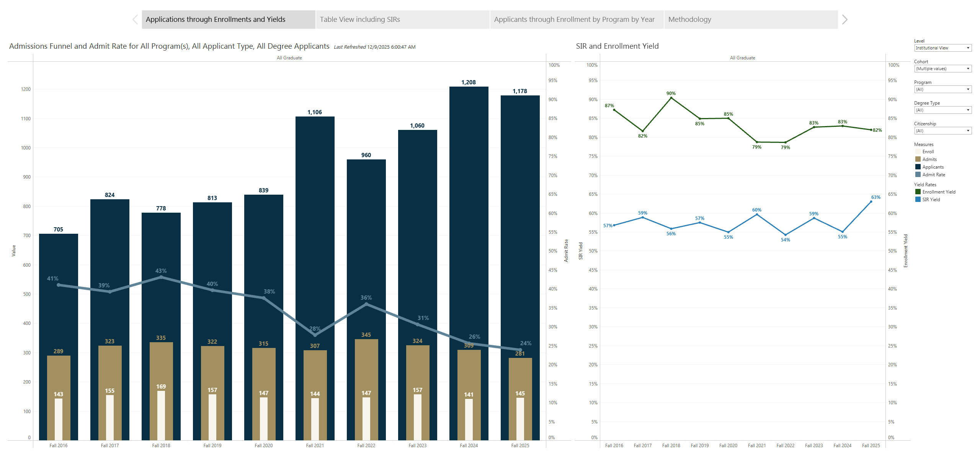
Task: Expand the Program filter dropdown
Action: point(942,89)
